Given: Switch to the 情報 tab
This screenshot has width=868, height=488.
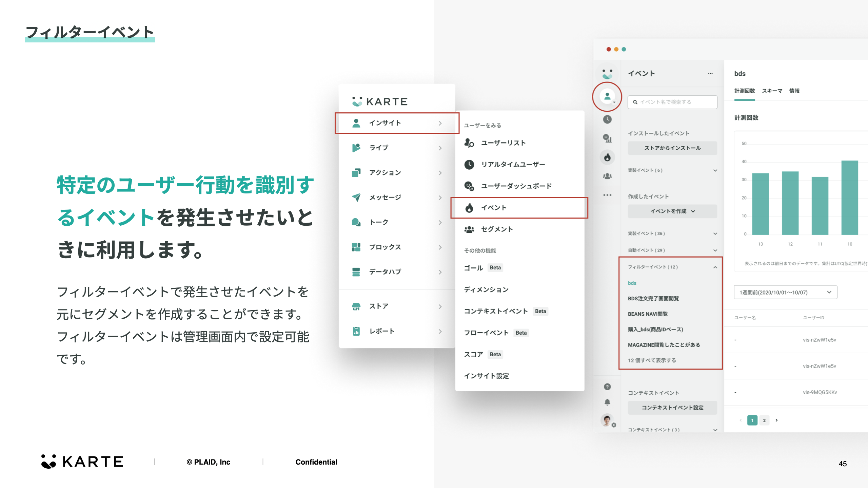Looking at the screenshot, I should [x=794, y=91].
